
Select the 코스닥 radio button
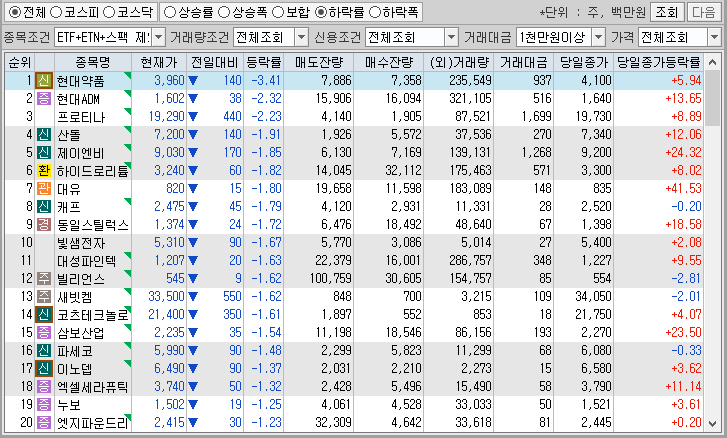tap(108, 12)
